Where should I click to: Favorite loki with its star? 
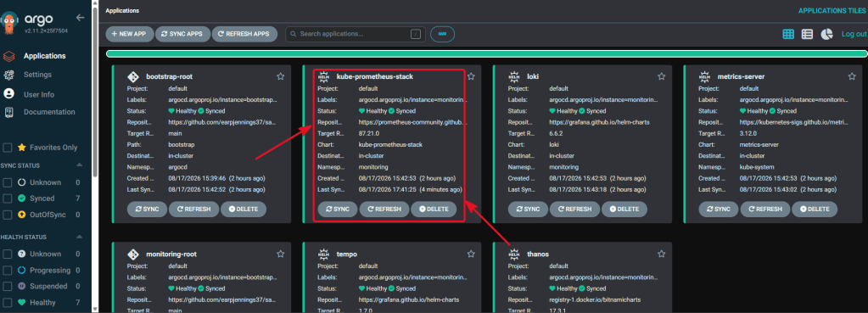click(662, 76)
